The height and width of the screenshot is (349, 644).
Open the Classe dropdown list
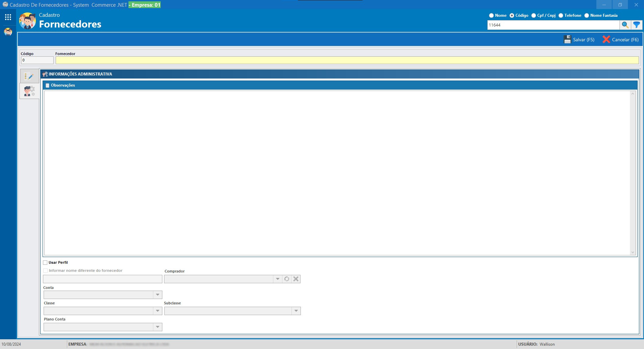click(158, 311)
